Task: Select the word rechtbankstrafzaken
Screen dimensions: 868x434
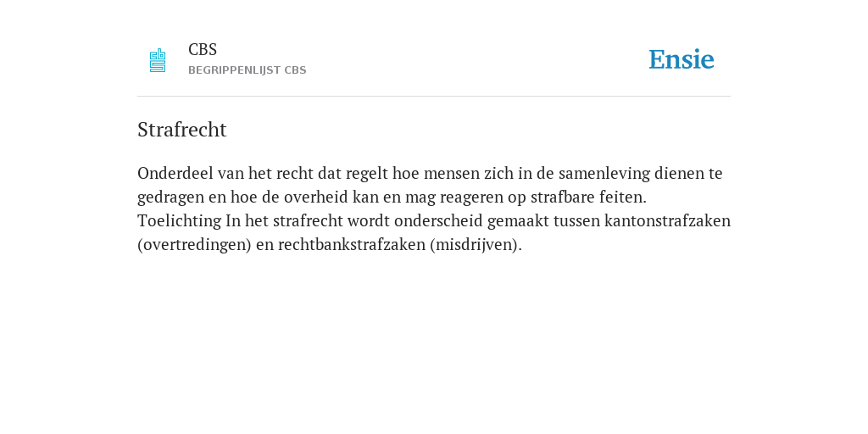Action: 352,245
